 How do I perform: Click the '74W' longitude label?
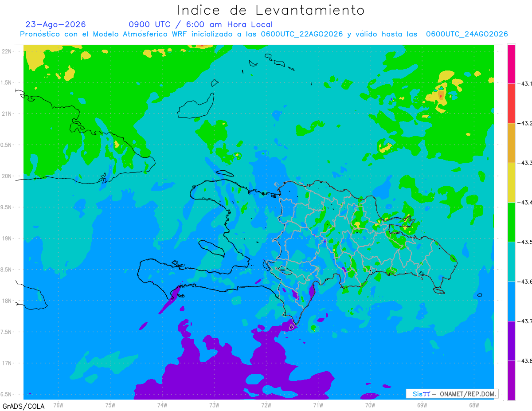(x=162, y=405)
